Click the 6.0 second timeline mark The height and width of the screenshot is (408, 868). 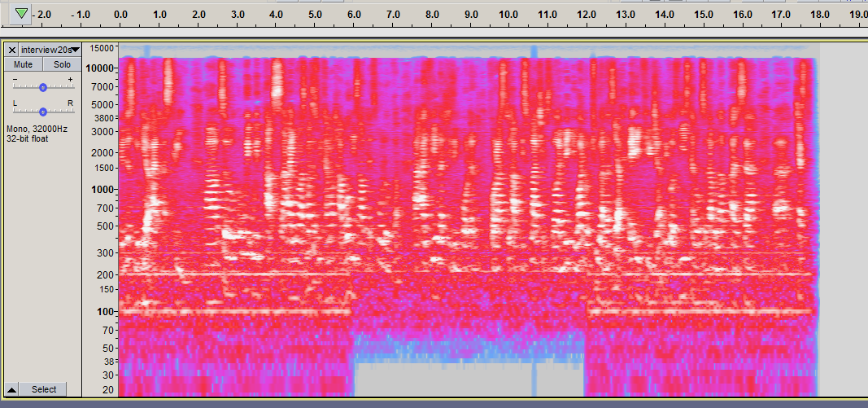[x=353, y=15]
